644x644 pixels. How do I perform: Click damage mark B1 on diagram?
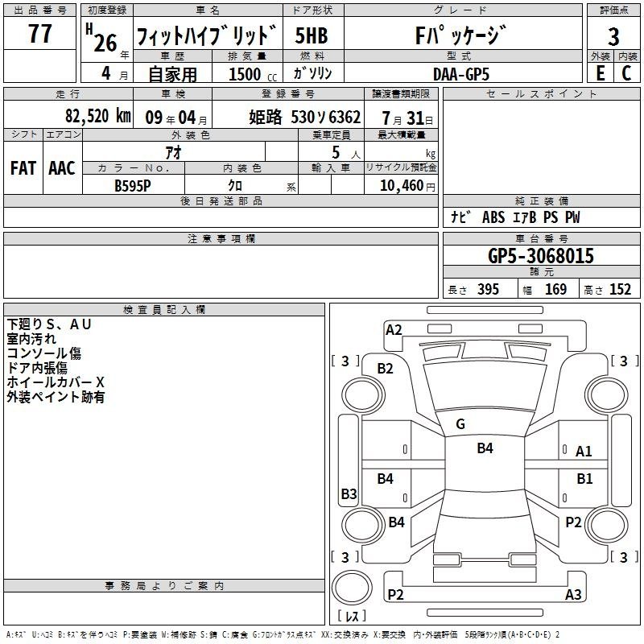point(584,478)
